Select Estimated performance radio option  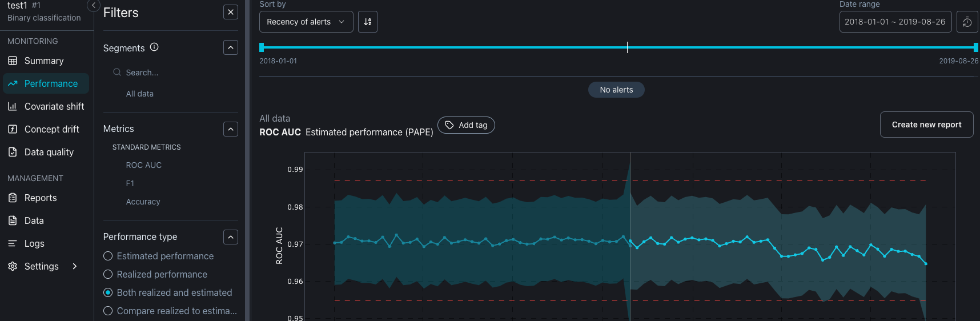tap(108, 256)
